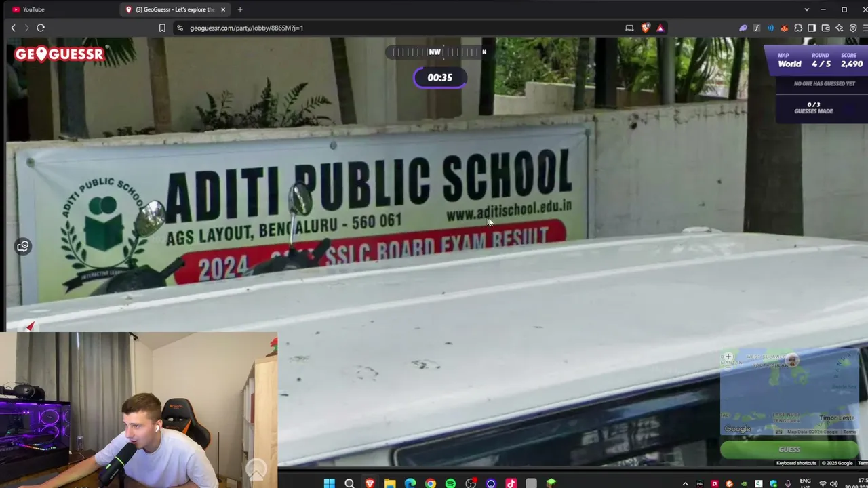Submit with the green GUESS button

point(789,449)
